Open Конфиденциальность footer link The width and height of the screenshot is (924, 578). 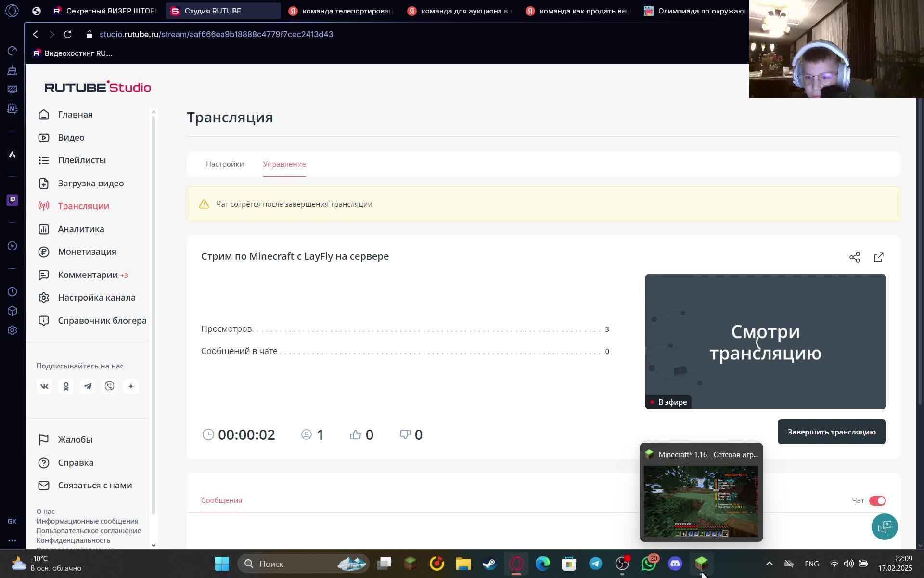point(73,540)
